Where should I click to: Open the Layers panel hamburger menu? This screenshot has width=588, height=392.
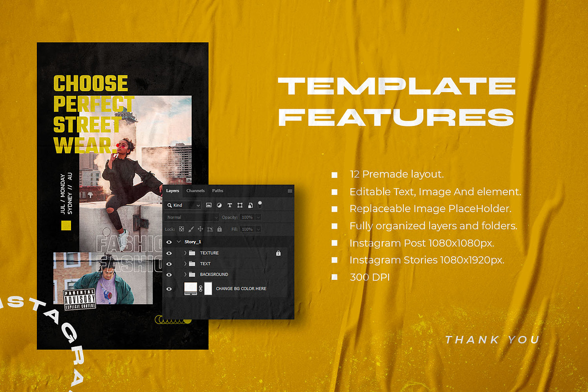290,191
